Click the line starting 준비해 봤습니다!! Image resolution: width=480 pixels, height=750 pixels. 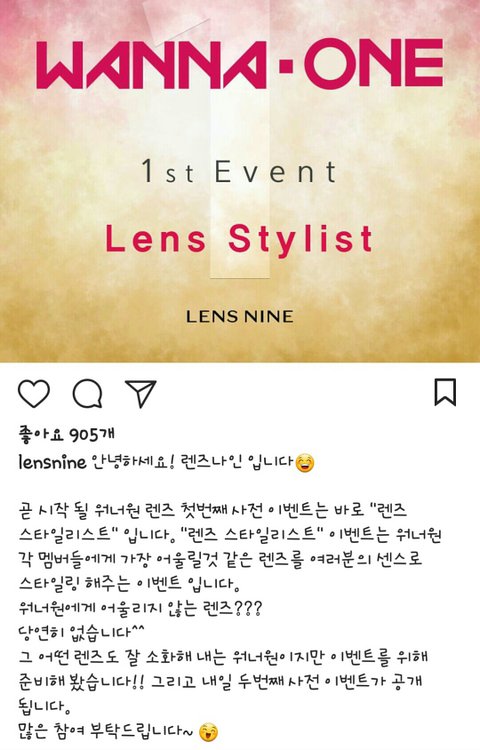220,682
